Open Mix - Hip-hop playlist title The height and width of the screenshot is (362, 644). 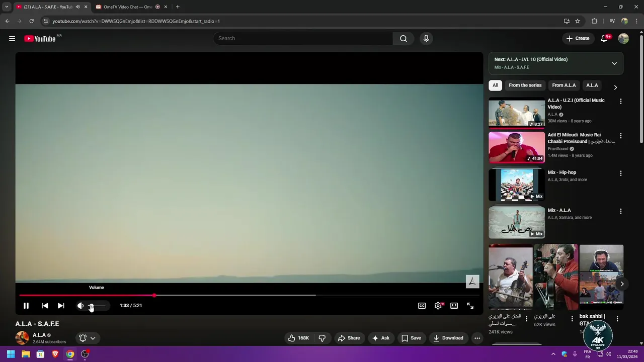[x=562, y=172]
